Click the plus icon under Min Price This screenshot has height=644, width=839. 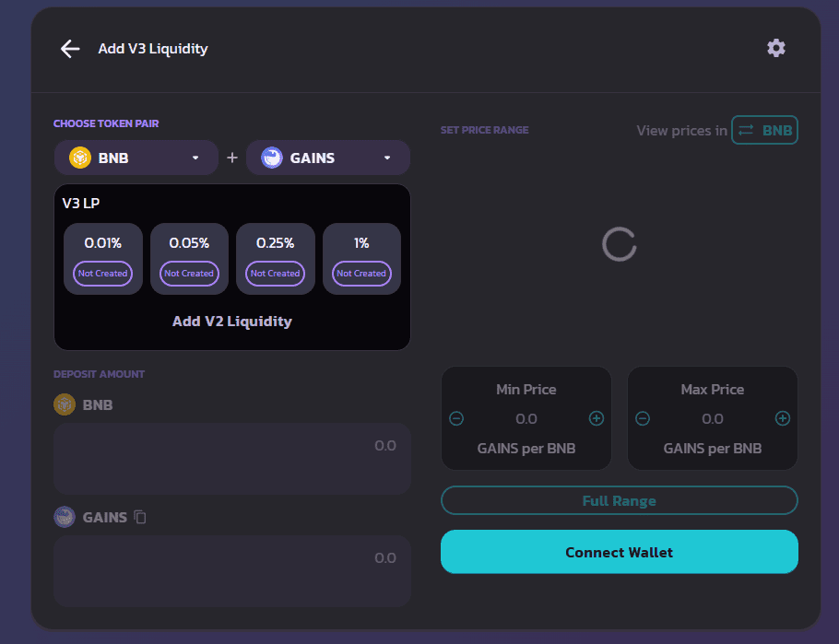click(597, 419)
